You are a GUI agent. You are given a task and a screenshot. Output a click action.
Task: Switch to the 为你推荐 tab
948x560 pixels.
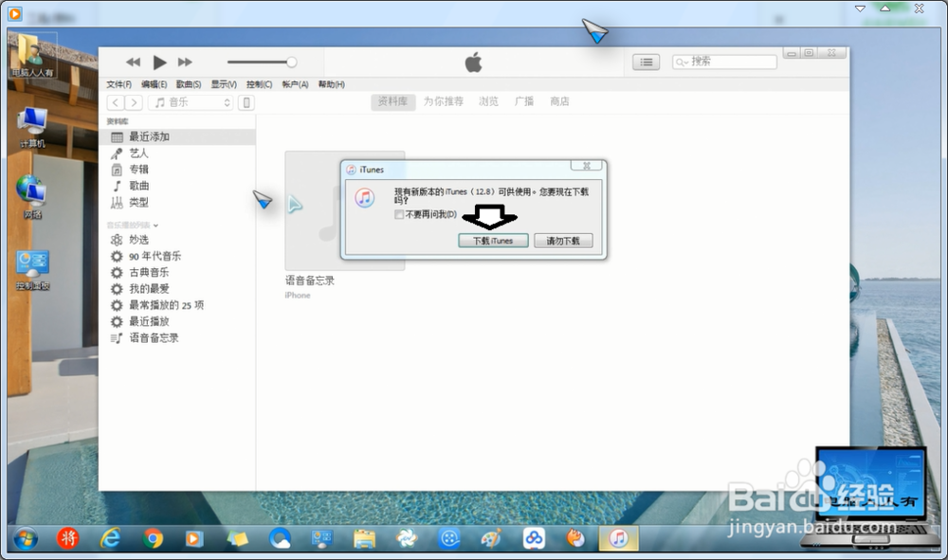[x=443, y=101]
